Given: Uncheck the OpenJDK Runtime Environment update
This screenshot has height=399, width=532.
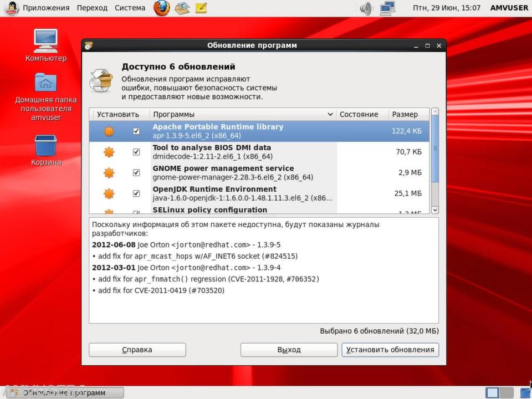Looking at the screenshot, I should point(136,193).
